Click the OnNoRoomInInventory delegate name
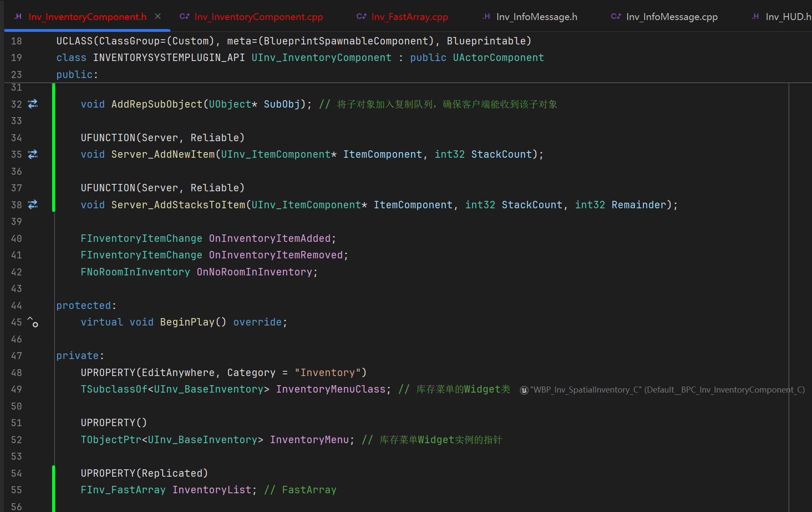Screen dimensions: 812x512 coord(255,272)
